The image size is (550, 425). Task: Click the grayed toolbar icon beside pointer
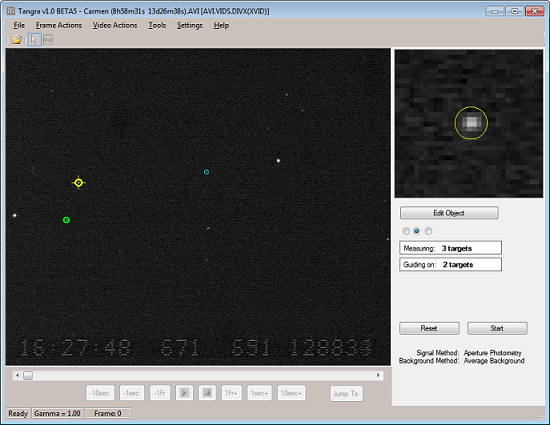tap(48, 40)
